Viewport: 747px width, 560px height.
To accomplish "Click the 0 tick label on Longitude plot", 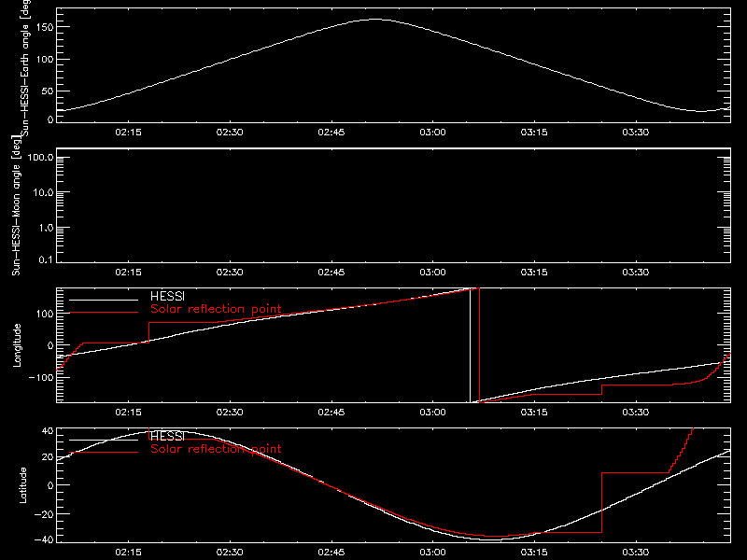I will (50, 345).
